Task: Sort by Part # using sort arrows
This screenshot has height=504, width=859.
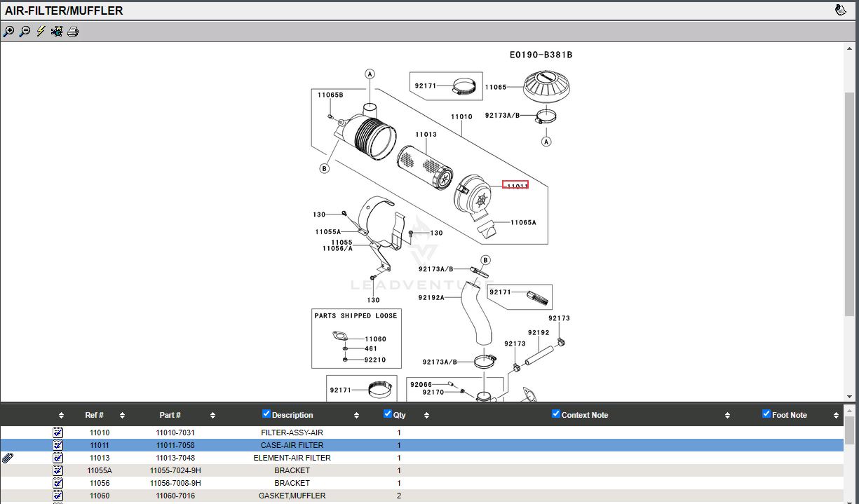Action: (x=212, y=416)
